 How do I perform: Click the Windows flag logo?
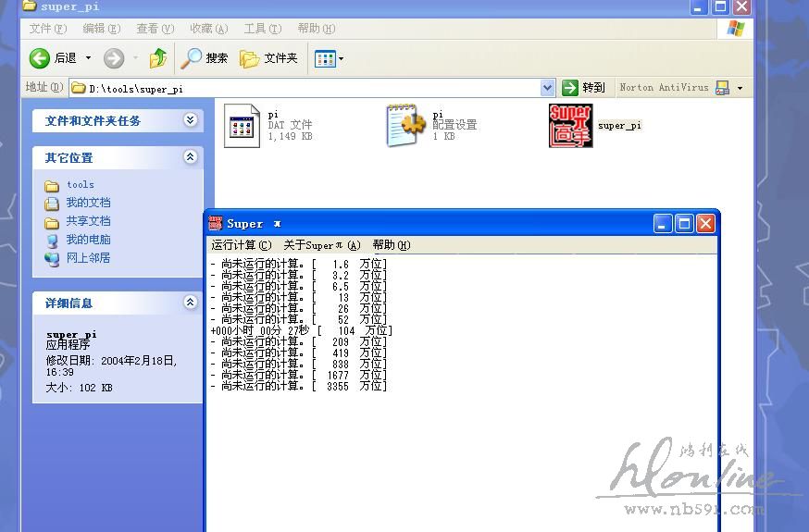pos(735,29)
